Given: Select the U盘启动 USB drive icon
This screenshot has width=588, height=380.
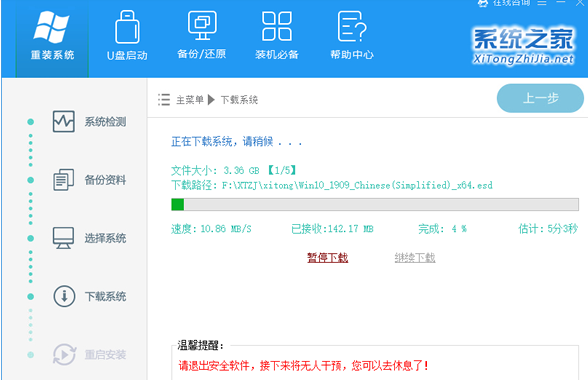Looking at the screenshot, I should 127,27.
